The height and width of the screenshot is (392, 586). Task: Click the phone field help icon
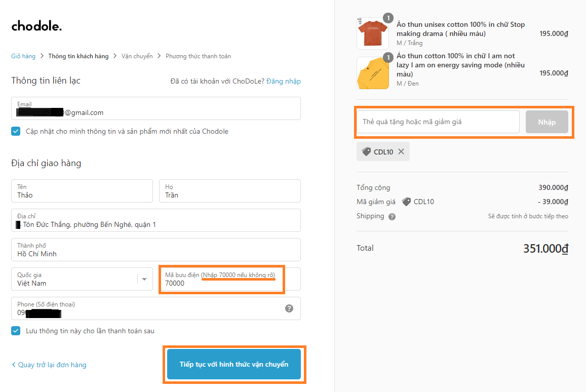289,308
